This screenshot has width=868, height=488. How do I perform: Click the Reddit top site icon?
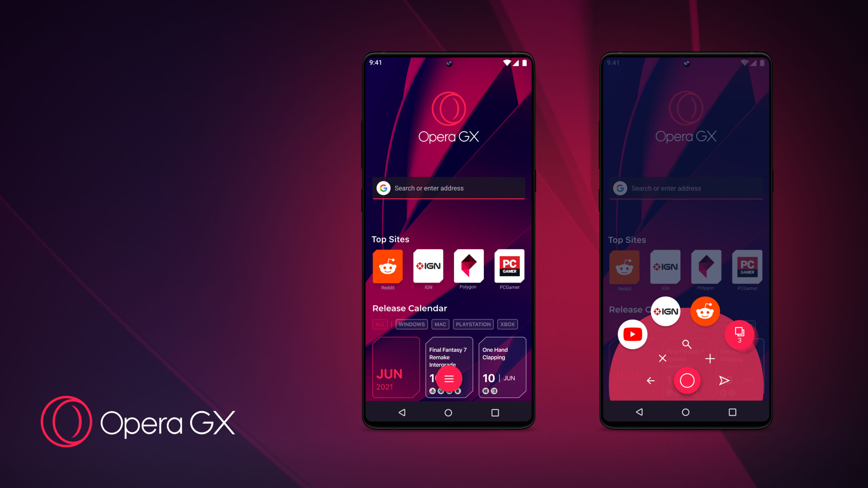pyautogui.click(x=389, y=268)
